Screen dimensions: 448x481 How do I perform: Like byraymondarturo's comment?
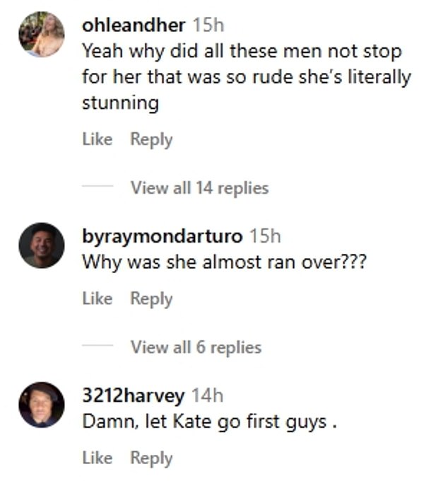click(x=98, y=299)
